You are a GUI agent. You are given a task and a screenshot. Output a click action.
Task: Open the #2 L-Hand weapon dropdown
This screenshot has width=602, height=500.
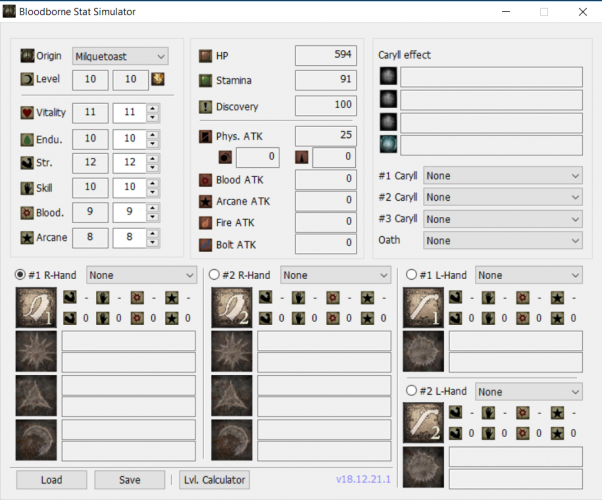[x=529, y=392]
